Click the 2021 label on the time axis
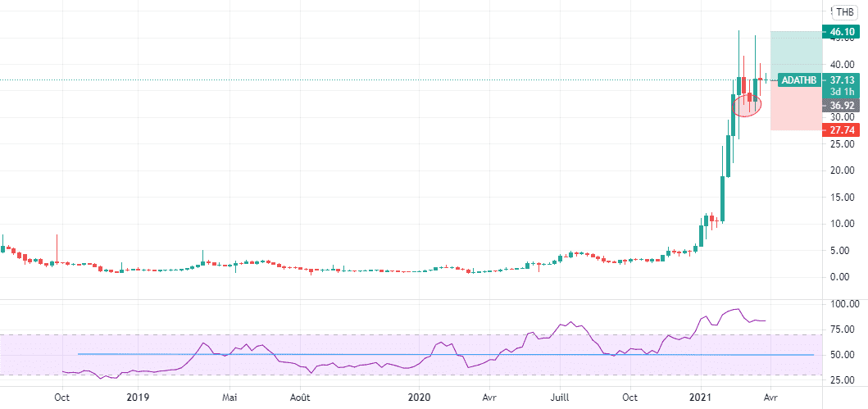868x409 pixels. pyautogui.click(x=701, y=397)
